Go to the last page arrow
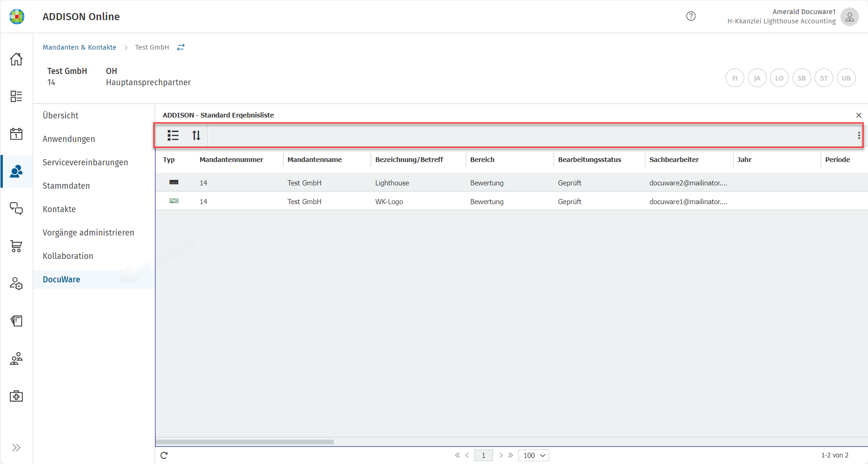 pos(511,455)
